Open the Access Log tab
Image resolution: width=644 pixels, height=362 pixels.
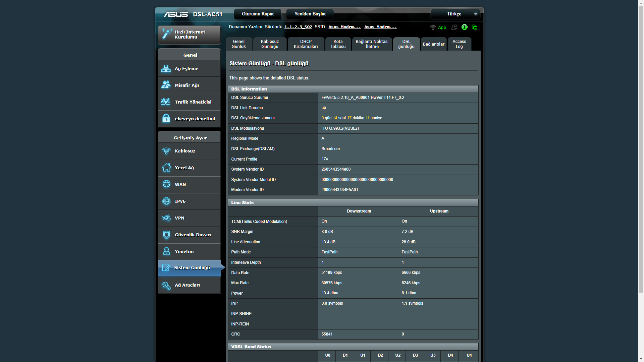(459, 44)
